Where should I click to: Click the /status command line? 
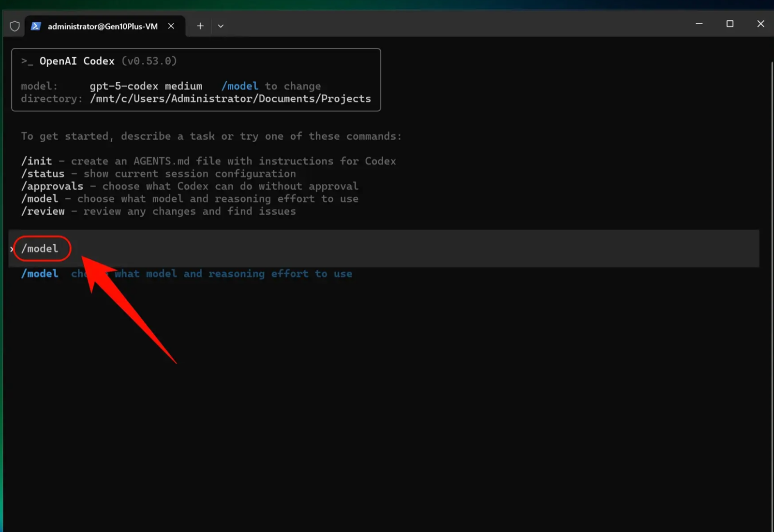[158, 174]
